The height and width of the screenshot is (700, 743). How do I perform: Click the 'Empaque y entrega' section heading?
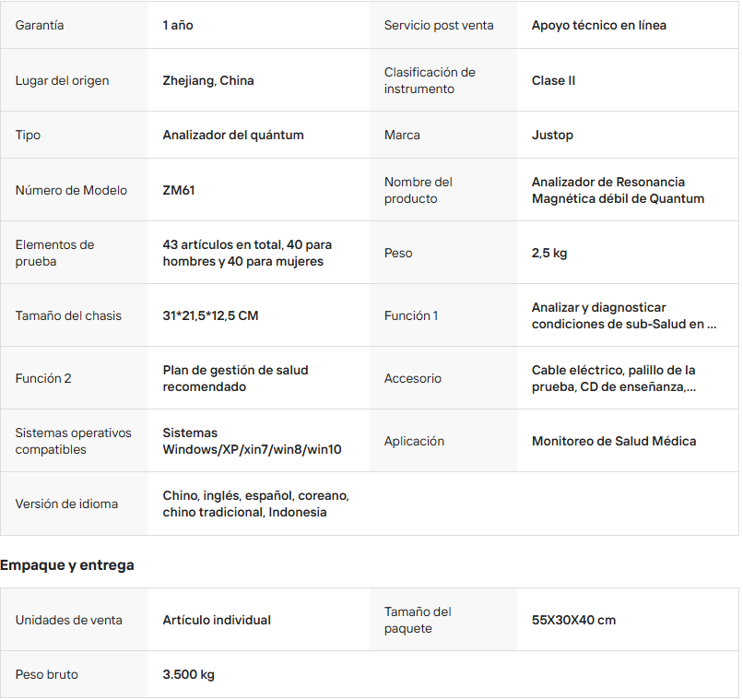(x=67, y=565)
